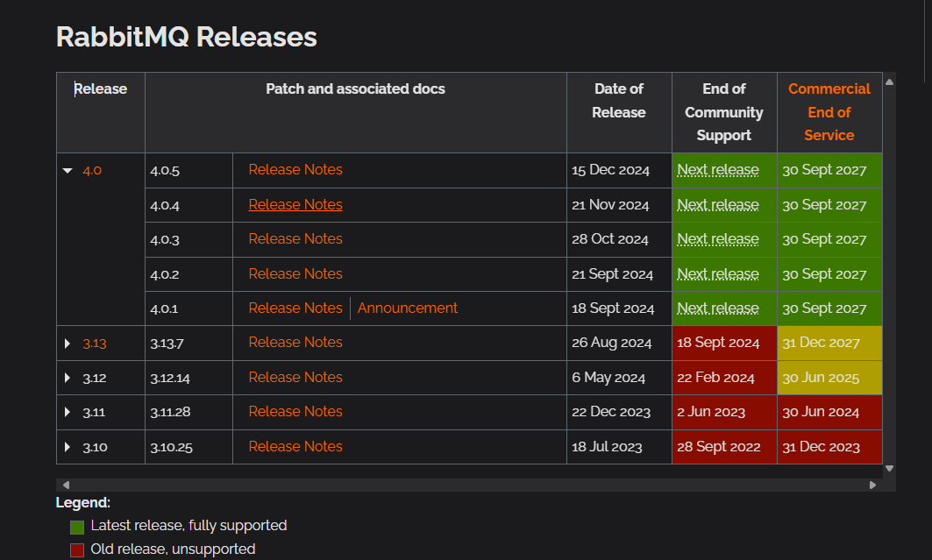
Task: Open Release Notes for 4.0.3
Action: tap(295, 238)
